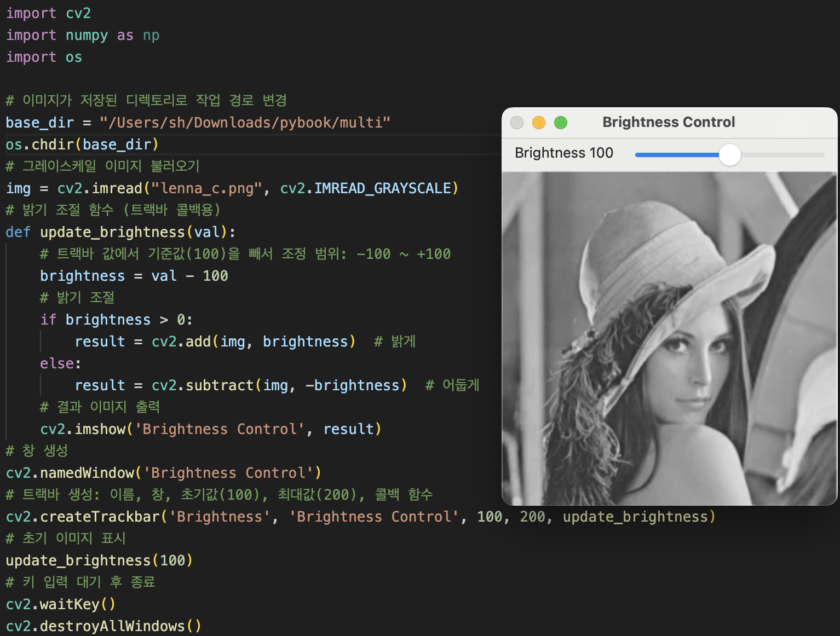Click the comment '# 그레이스케일 이미지 불러오기'
Viewport: 840px width, 636px height.
(x=103, y=166)
